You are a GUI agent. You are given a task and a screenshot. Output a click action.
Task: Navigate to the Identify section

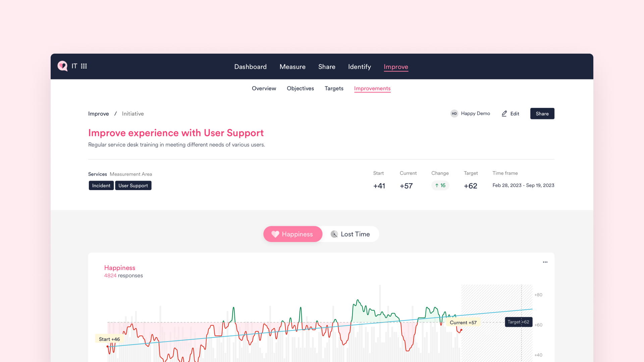[360, 67]
